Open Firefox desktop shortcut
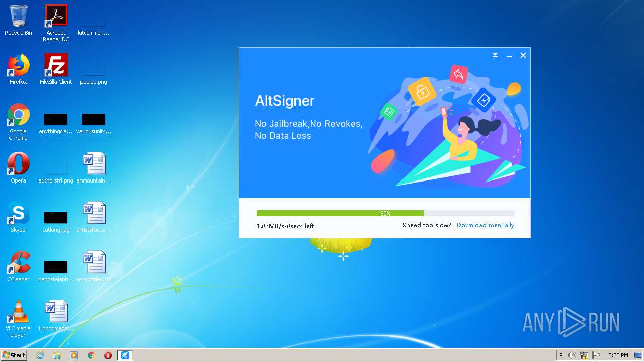This screenshot has height=362, width=644. point(18,69)
